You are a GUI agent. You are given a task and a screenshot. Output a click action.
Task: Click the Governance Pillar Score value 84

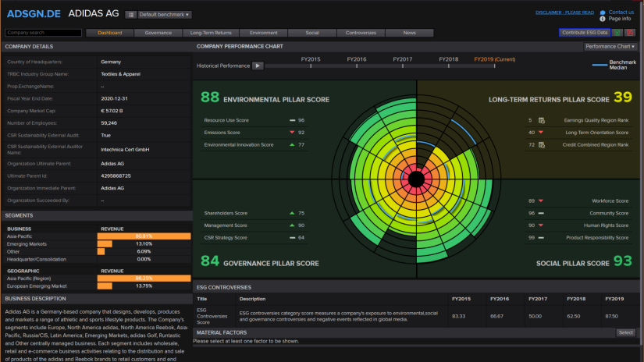tap(210, 261)
